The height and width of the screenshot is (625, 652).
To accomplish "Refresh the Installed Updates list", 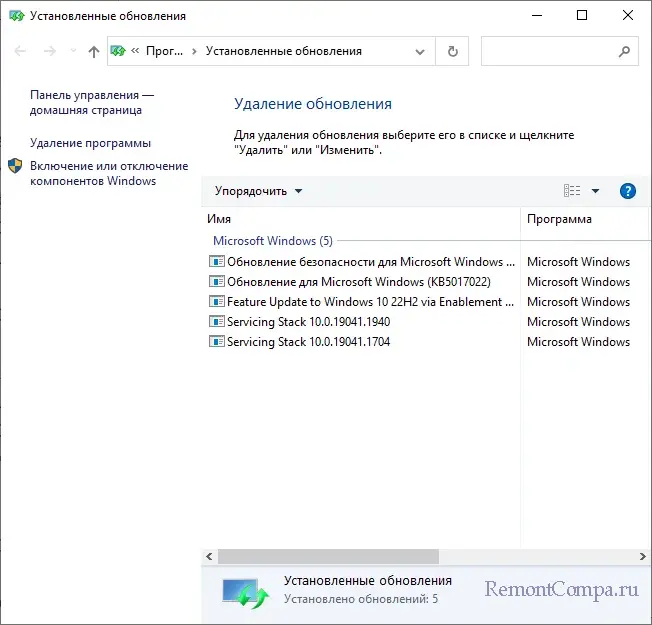I will coord(452,51).
